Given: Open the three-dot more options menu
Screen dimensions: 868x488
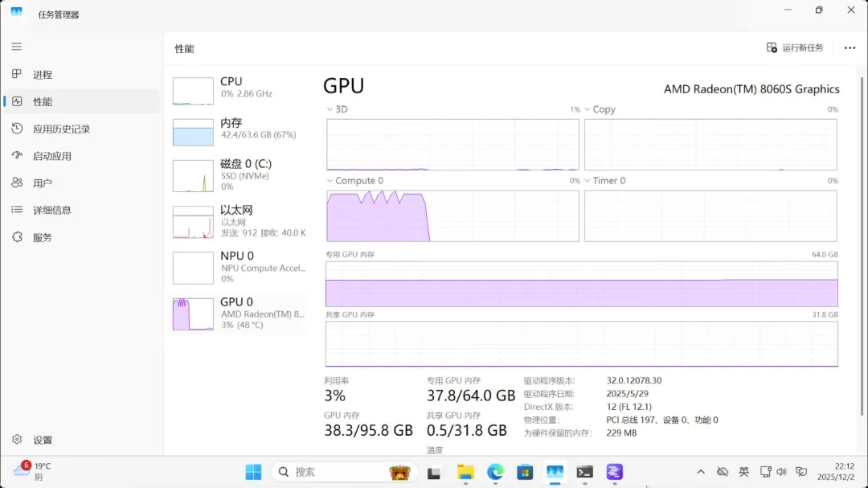Looking at the screenshot, I should (850, 48).
